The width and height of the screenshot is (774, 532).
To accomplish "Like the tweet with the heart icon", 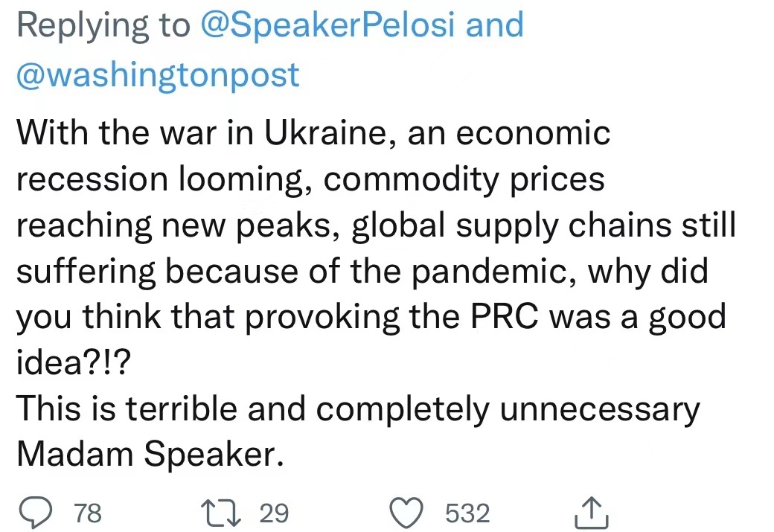I will (x=406, y=513).
